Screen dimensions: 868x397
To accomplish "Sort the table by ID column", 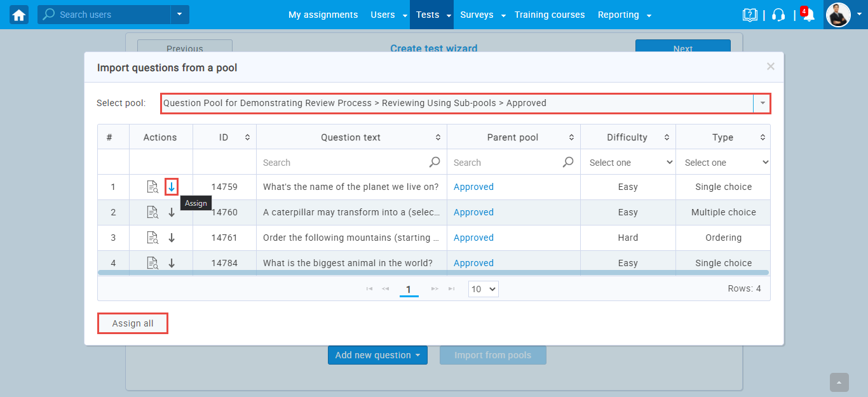I will pos(224,137).
